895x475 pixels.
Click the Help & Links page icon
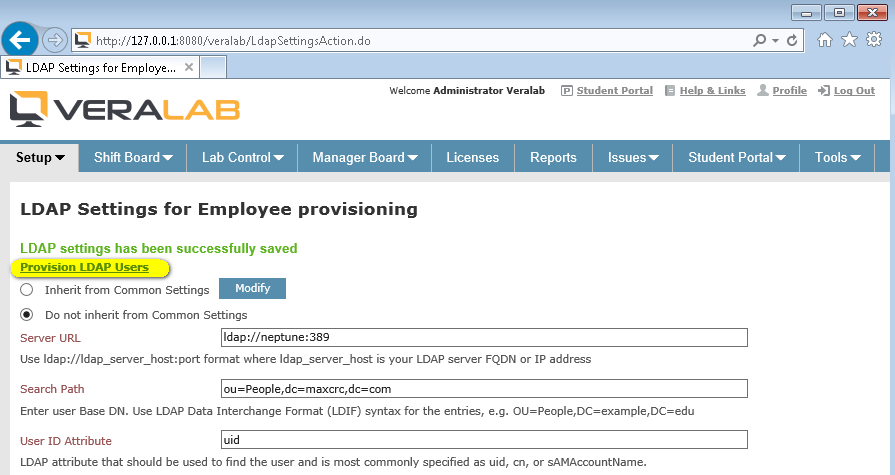point(670,91)
